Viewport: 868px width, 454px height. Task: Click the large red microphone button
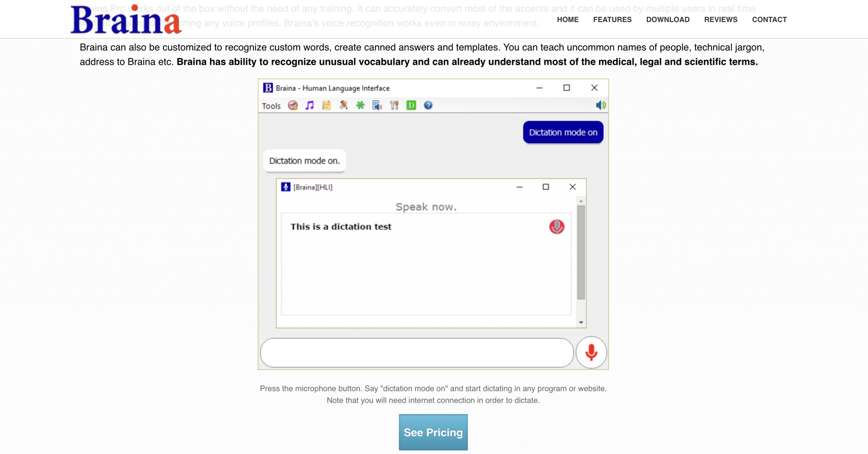[x=591, y=352]
